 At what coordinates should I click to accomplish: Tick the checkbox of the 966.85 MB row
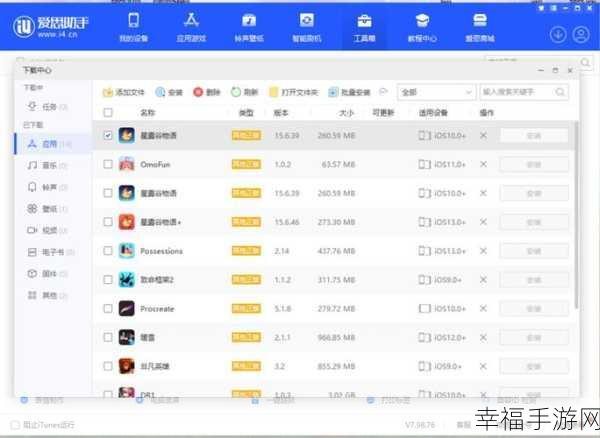tap(108, 337)
